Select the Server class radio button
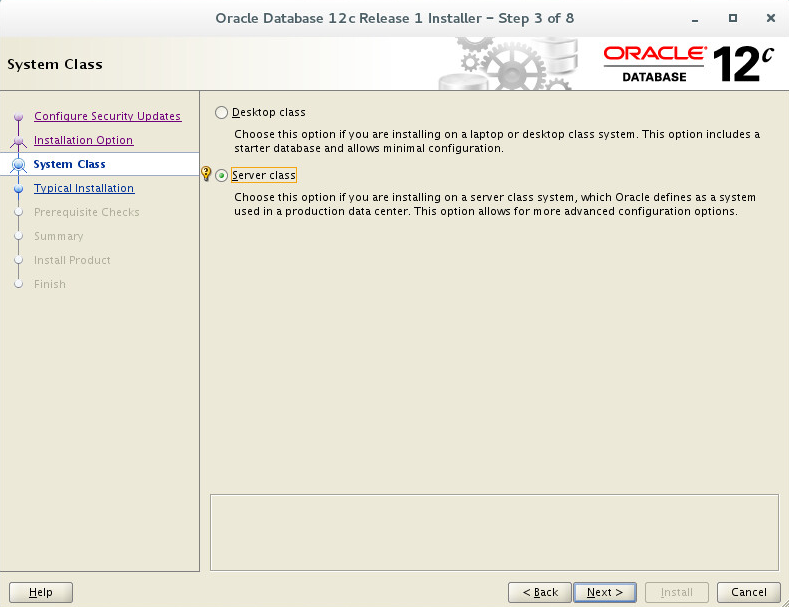Viewport: 789px width, 607px height. (221, 175)
